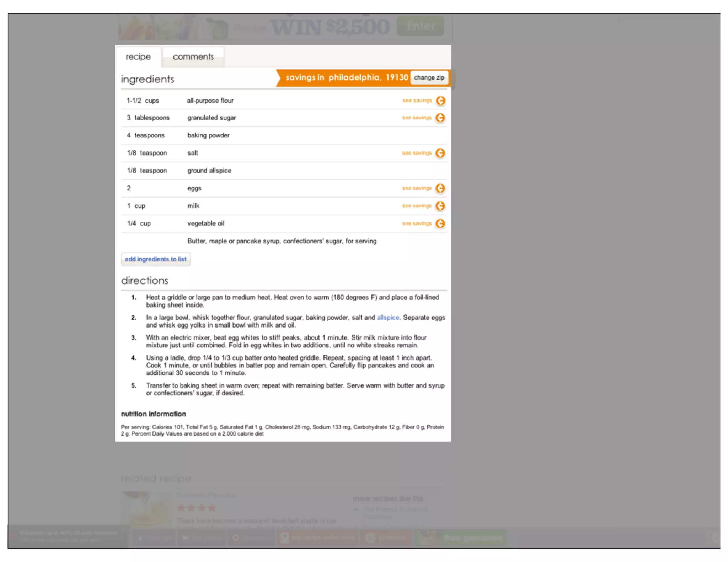
Task: Click the savings arrow icon for vegetable oil
Action: pyautogui.click(x=440, y=223)
